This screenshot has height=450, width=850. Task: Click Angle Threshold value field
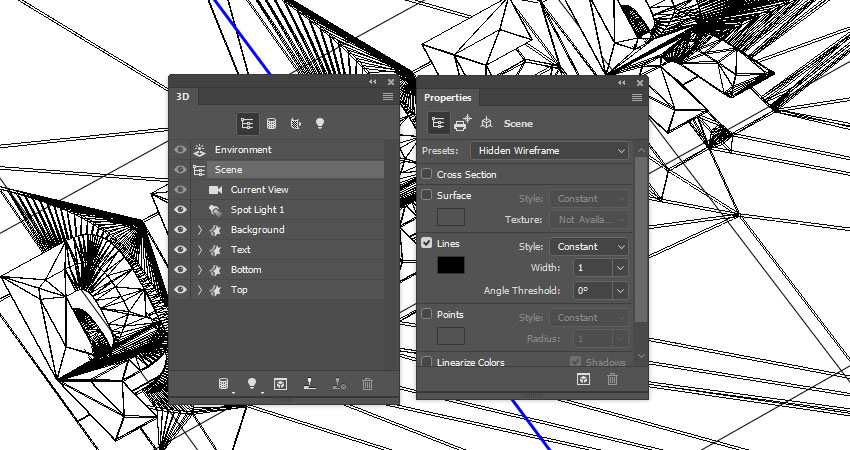[x=594, y=291]
